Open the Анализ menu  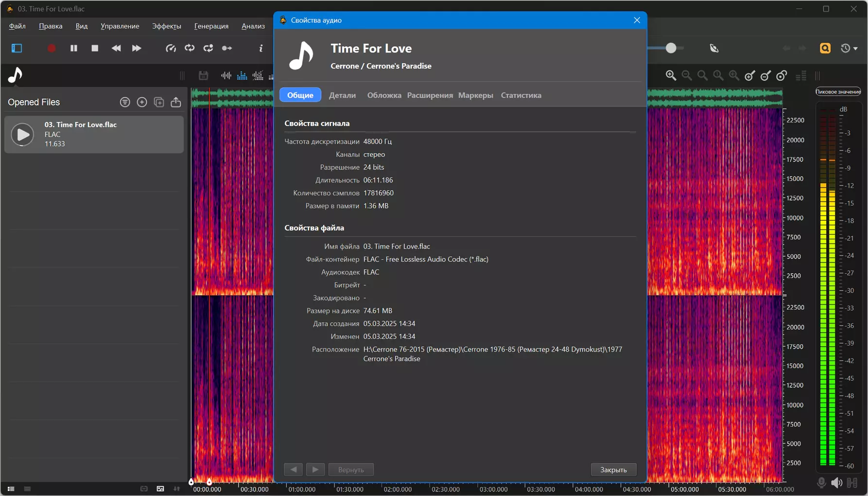click(253, 26)
